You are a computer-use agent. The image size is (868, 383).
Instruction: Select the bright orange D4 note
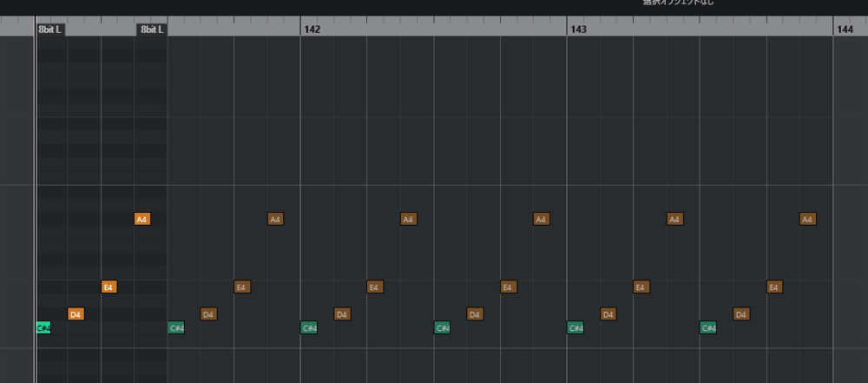[76, 314]
